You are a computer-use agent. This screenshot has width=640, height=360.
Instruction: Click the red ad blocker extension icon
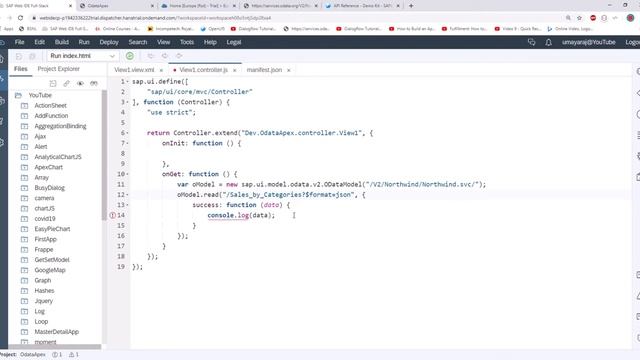593,18
